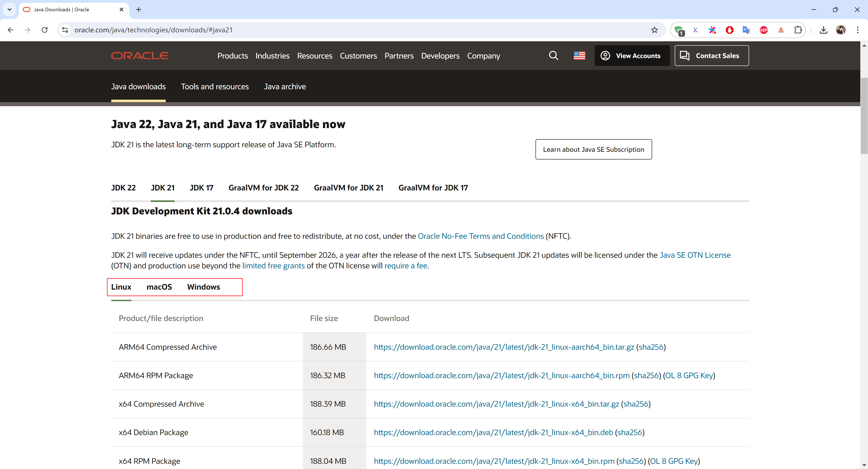Open the Extensions puzzle icon
The width and height of the screenshot is (868, 469).
tap(797, 30)
